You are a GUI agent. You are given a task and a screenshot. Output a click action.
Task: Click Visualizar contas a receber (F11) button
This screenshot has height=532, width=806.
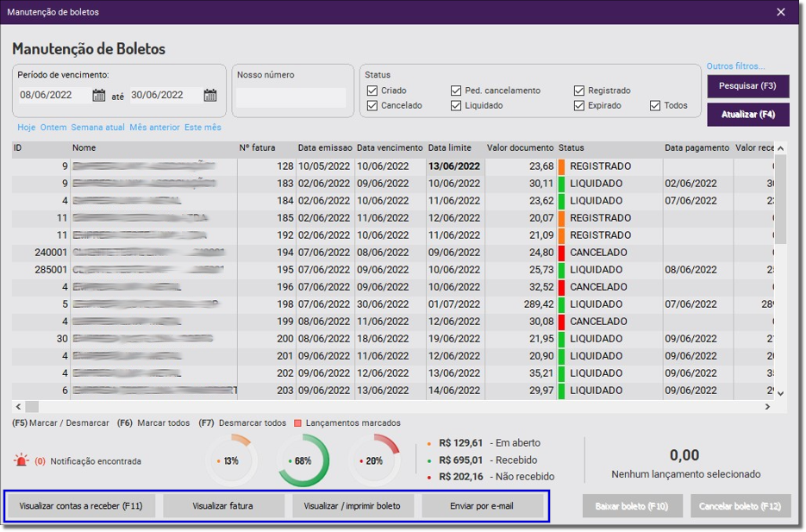pyautogui.click(x=81, y=506)
